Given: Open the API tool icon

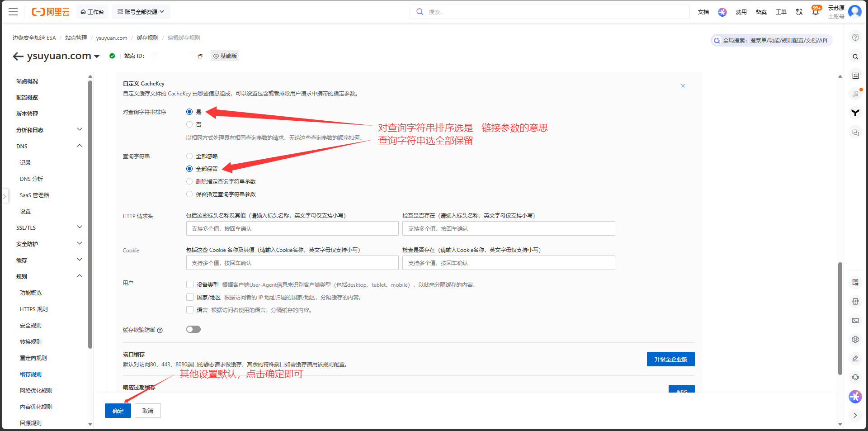Looking at the screenshot, I should (855, 301).
